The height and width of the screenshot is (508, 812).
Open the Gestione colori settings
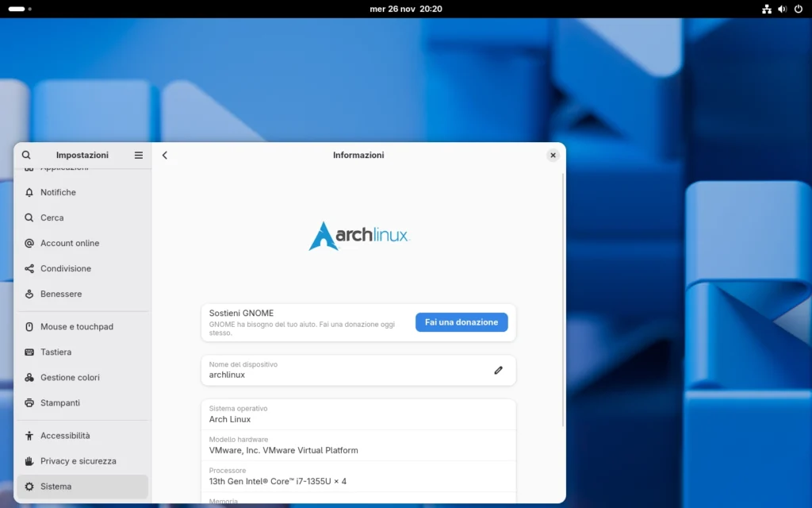click(70, 378)
